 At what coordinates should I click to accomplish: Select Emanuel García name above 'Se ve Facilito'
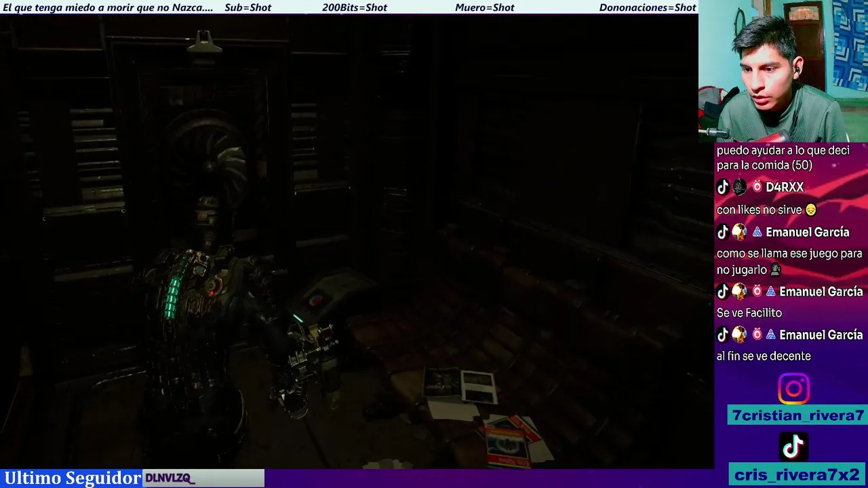coord(821,291)
